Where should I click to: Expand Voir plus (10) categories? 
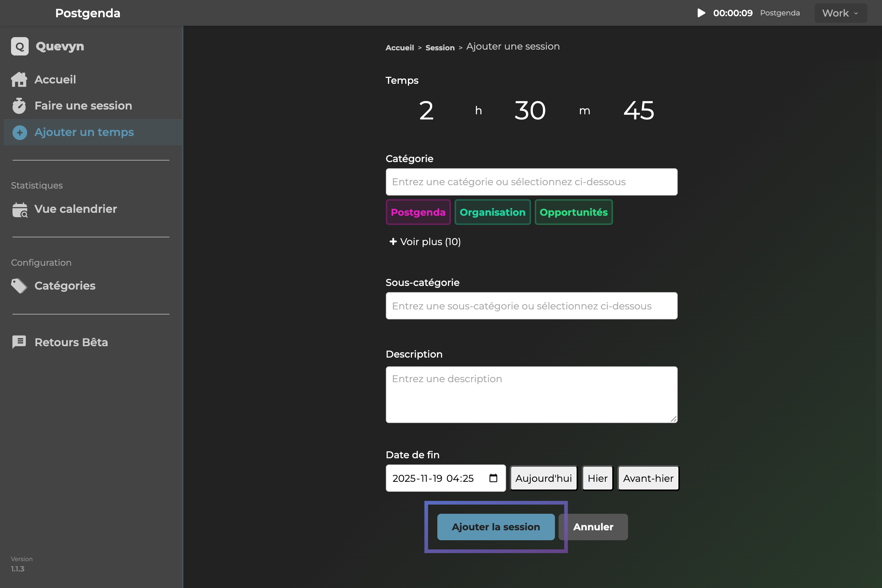click(x=425, y=242)
